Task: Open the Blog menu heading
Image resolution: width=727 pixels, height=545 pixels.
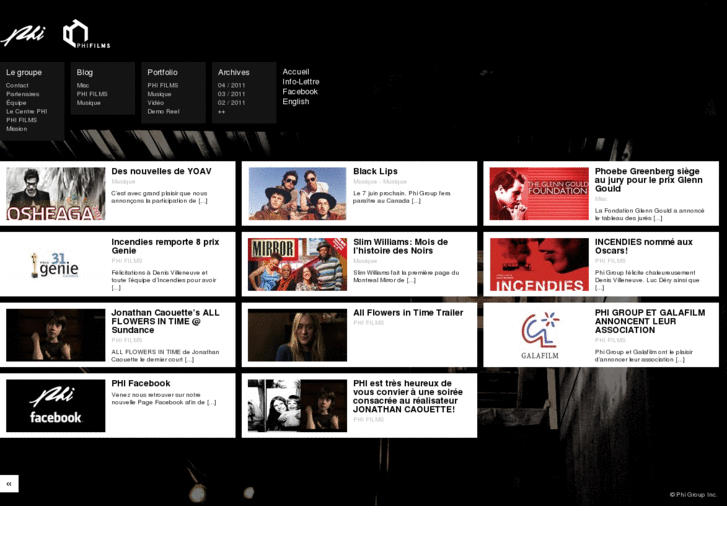Action: [84, 72]
